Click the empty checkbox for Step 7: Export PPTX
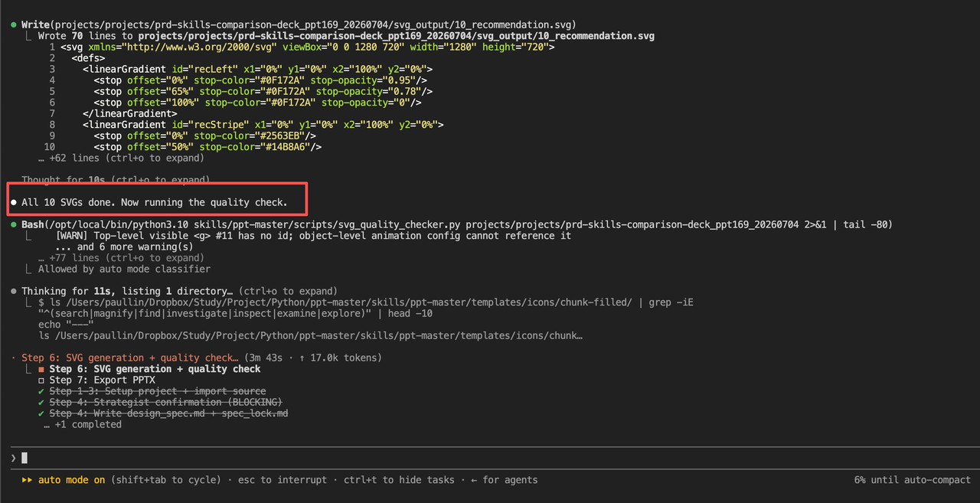 41,380
